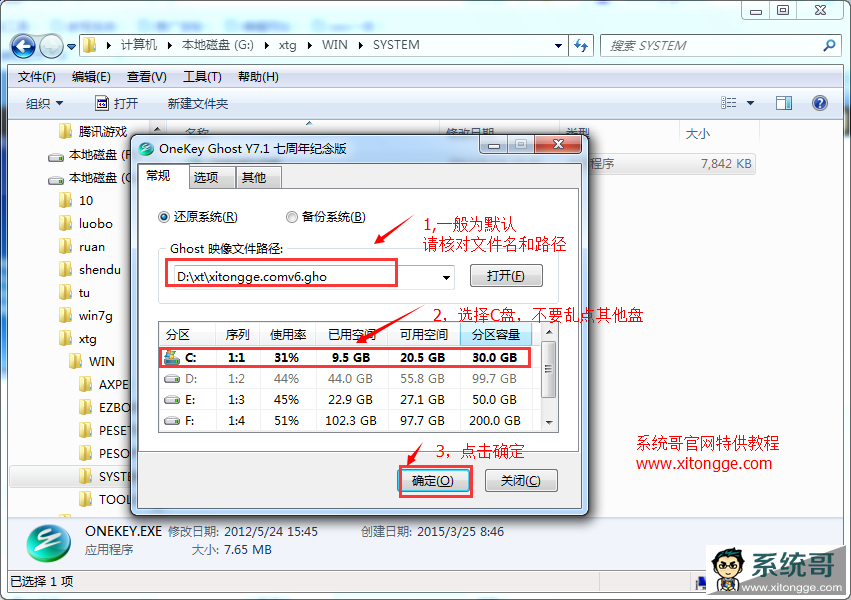Click the 打开(F) button in OneKey Ghost

pyautogui.click(x=506, y=276)
